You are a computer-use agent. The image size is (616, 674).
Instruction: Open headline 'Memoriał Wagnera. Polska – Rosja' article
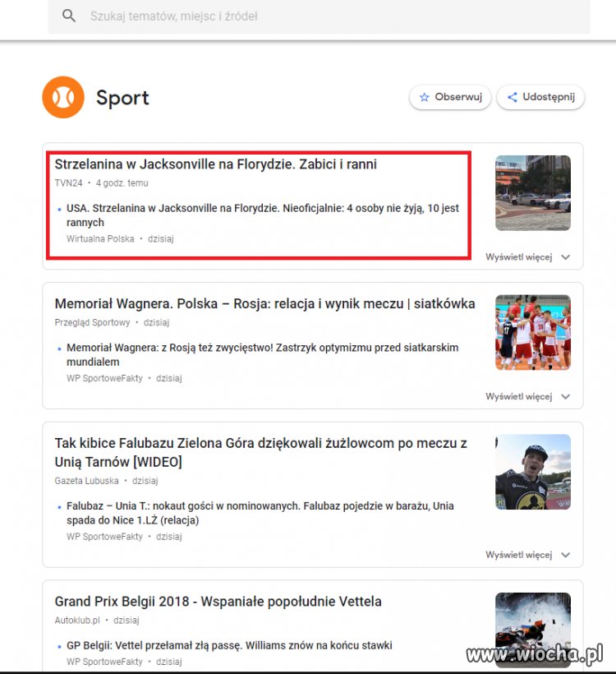click(x=264, y=304)
